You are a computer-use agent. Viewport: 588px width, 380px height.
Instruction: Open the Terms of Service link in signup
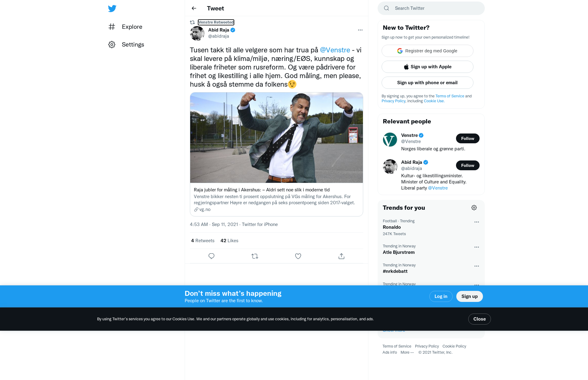pyautogui.click(x=450, y=96)
